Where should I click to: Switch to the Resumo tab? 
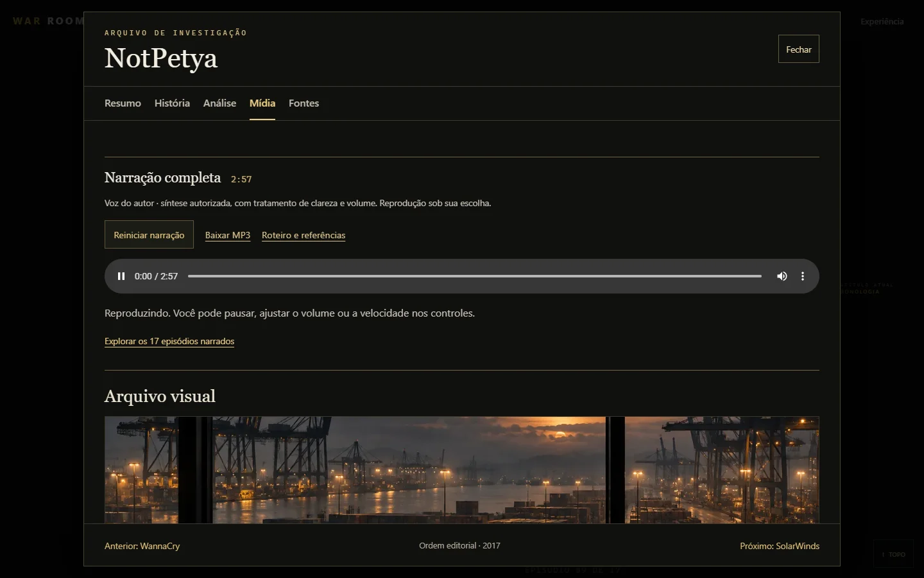123,103
